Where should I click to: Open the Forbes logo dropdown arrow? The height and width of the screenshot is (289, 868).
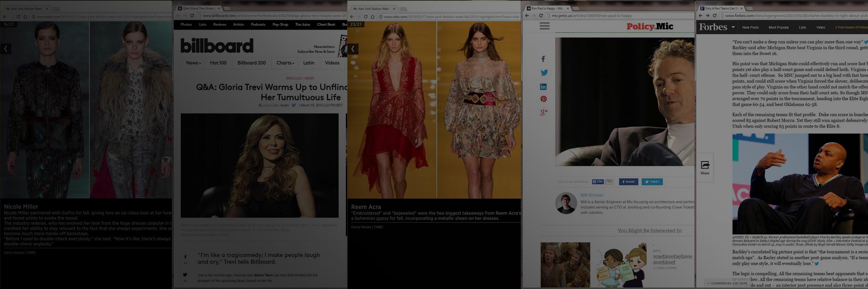(x=733, y=27)
